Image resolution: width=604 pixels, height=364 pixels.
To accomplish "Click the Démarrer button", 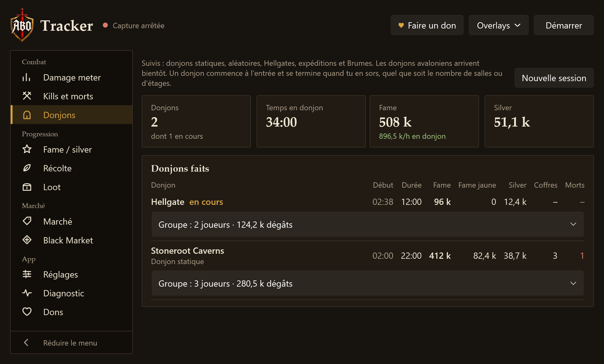I will coord(564,25).
